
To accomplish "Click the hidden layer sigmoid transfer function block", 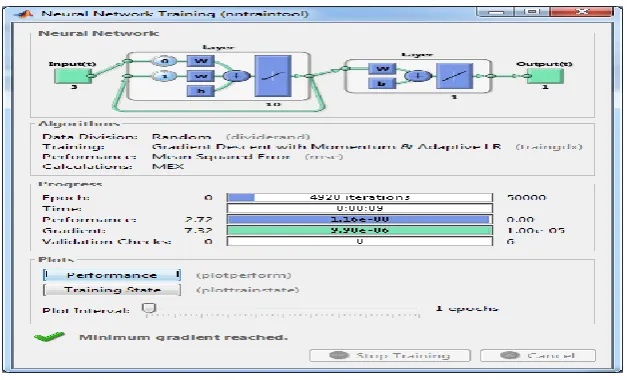I will [x=273, y=76].
